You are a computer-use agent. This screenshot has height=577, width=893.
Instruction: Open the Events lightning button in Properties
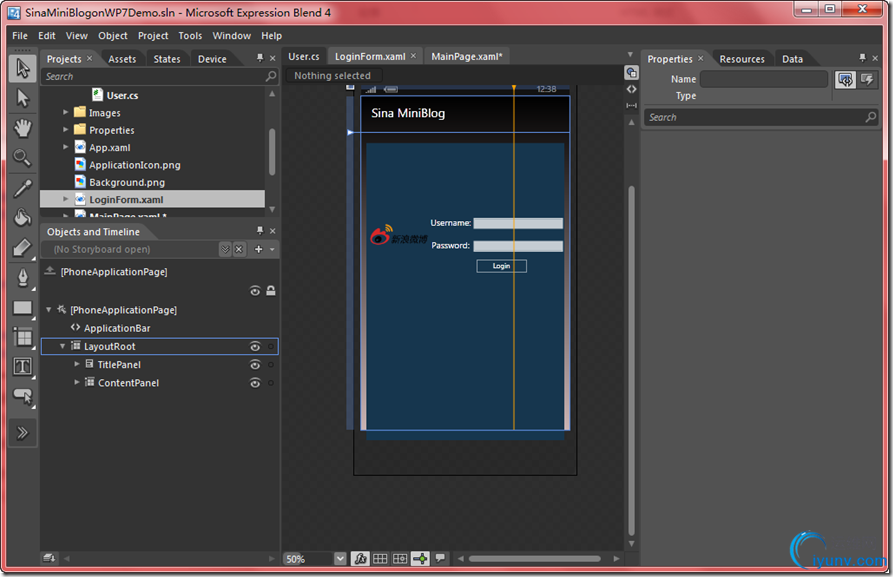pyautogui.click(x=867, y=80)
